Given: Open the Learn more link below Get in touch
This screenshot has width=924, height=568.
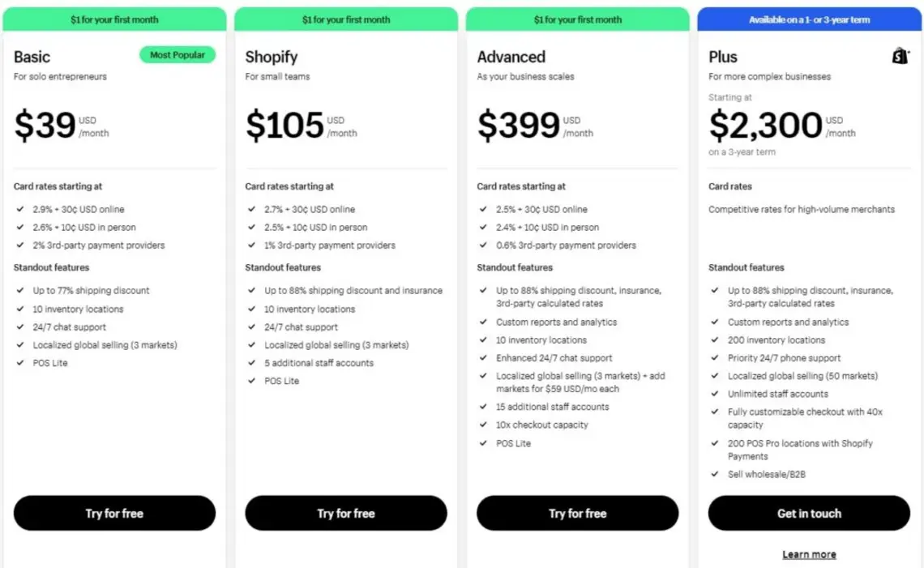Looking at the screenshot, I should coord(809,554).
